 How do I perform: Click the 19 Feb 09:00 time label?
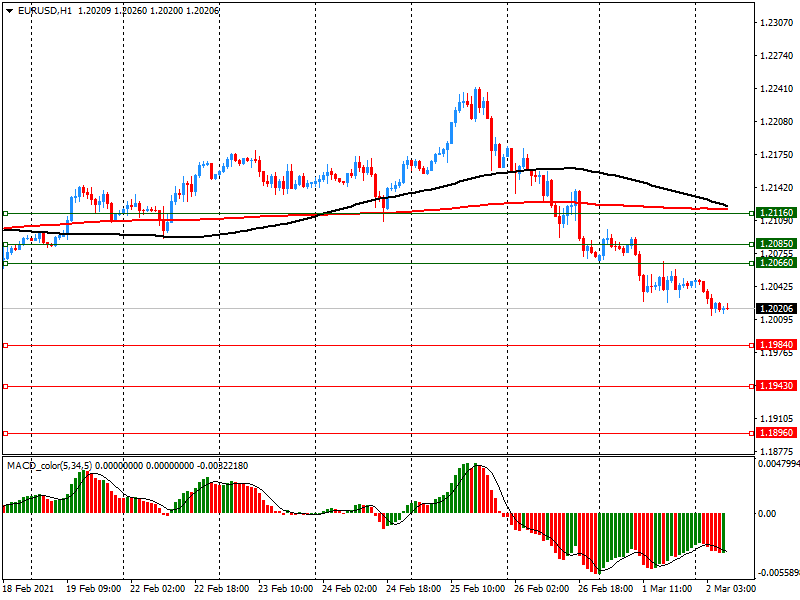coord(93,589)
